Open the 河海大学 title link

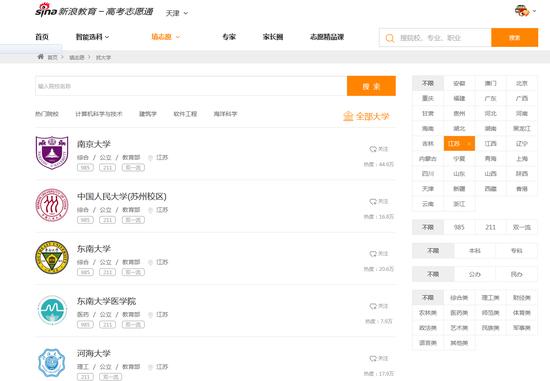(x=94, y=354)
